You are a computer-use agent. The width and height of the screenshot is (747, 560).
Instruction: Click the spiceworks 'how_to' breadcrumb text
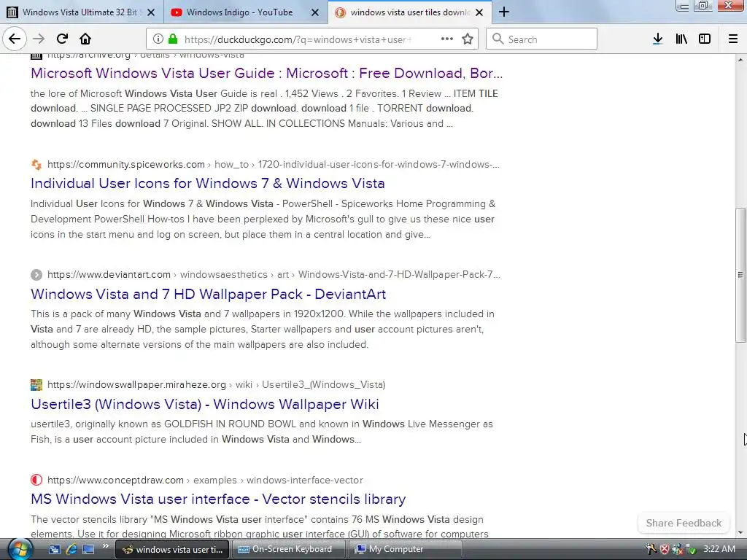point(231,164)
